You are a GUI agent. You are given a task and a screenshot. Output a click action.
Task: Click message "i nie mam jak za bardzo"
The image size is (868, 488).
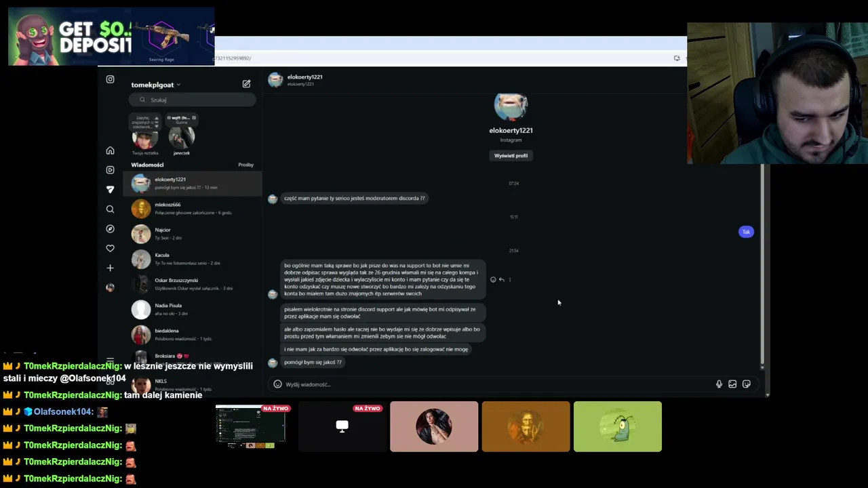376,350
